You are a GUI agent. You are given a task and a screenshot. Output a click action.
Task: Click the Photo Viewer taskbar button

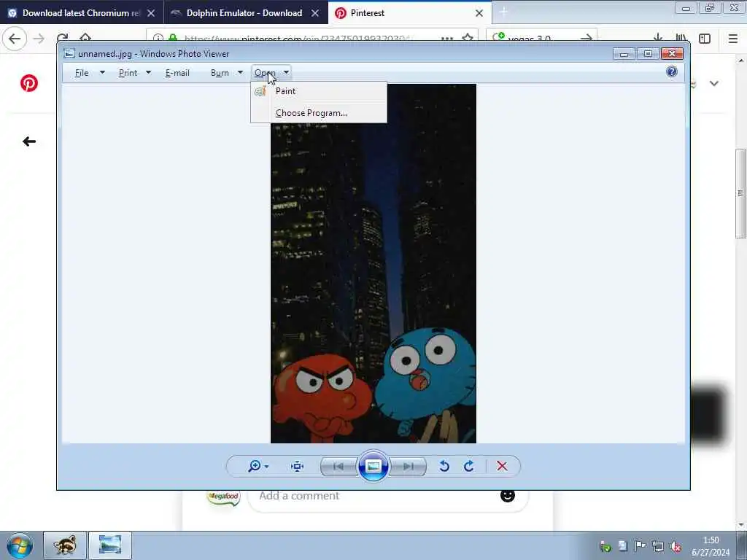[x=110, y=545]
